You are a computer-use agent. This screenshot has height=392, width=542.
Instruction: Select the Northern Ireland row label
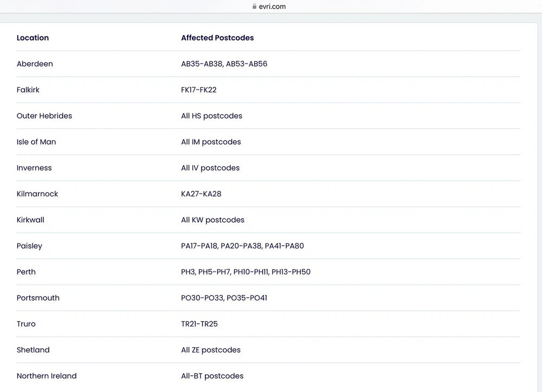47,376
